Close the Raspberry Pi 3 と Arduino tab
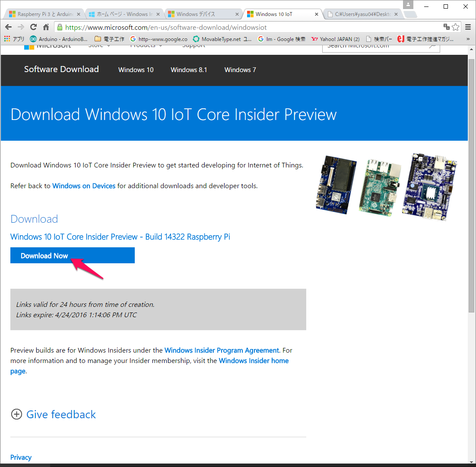This screenshot has height=467, width=476. tap(78, 14)
